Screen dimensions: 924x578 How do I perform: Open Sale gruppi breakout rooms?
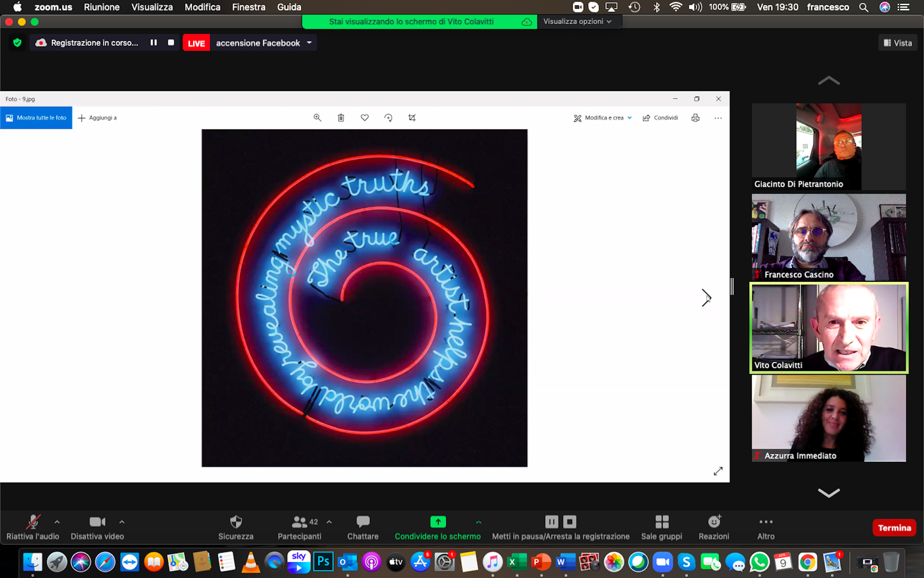(662, 527)
